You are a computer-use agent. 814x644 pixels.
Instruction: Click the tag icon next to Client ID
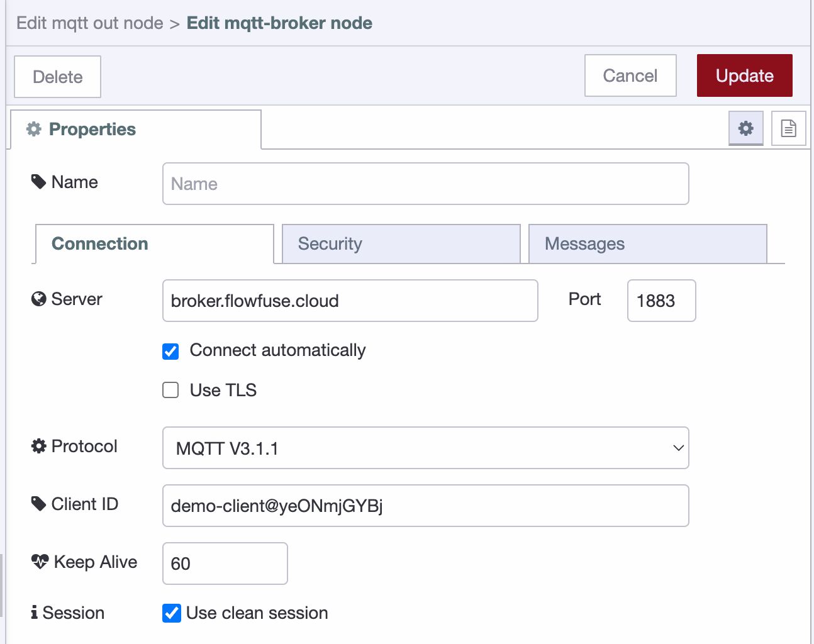(x=38, y=502)
